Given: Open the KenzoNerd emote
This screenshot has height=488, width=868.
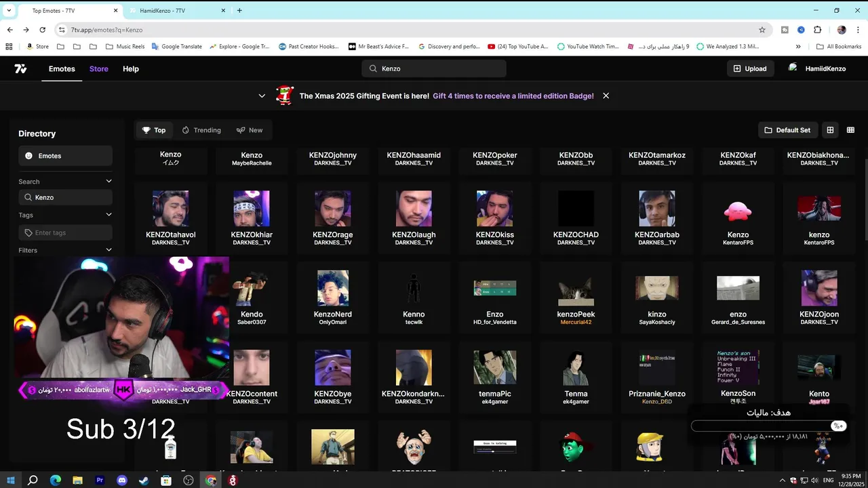Looking at the screenshot, I should 333,298.
